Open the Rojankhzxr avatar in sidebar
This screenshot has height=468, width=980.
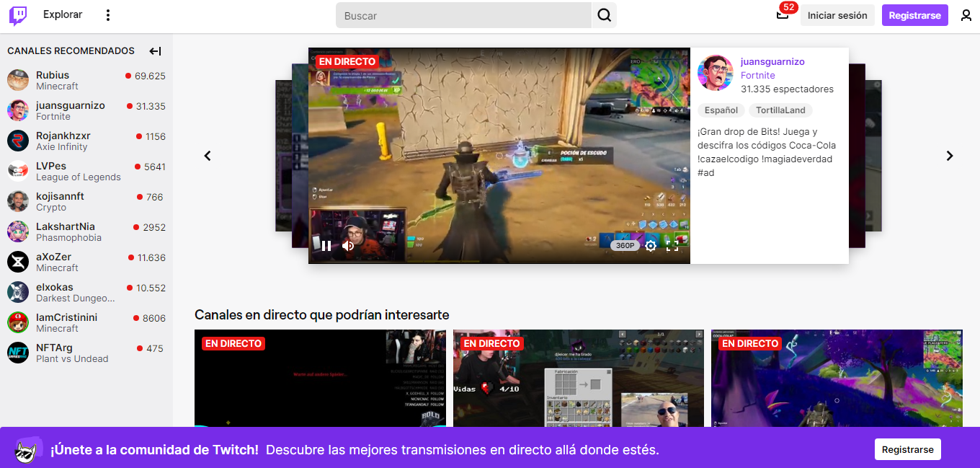pos(18,141)
